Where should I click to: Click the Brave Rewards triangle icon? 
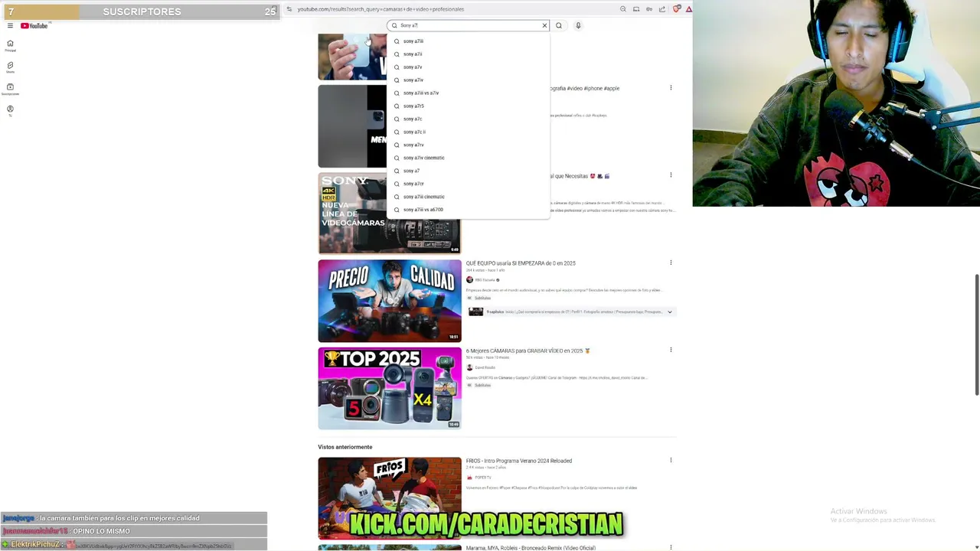coord(688,9)
